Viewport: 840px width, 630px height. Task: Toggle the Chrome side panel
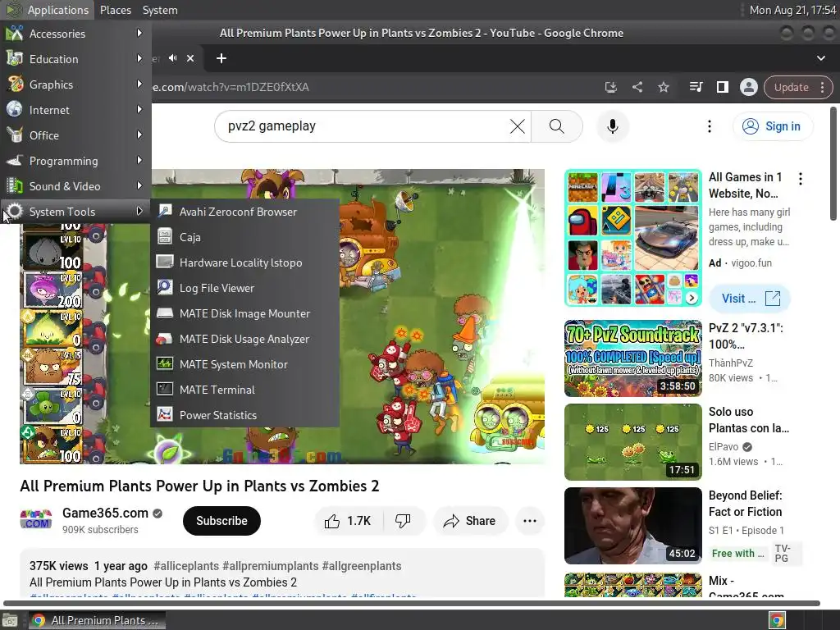pyautogui.click(x=722, y=87)
